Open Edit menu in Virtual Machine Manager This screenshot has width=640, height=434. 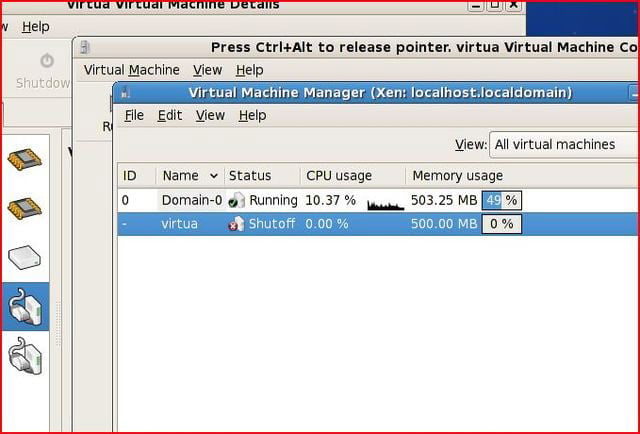coord(170,116)
